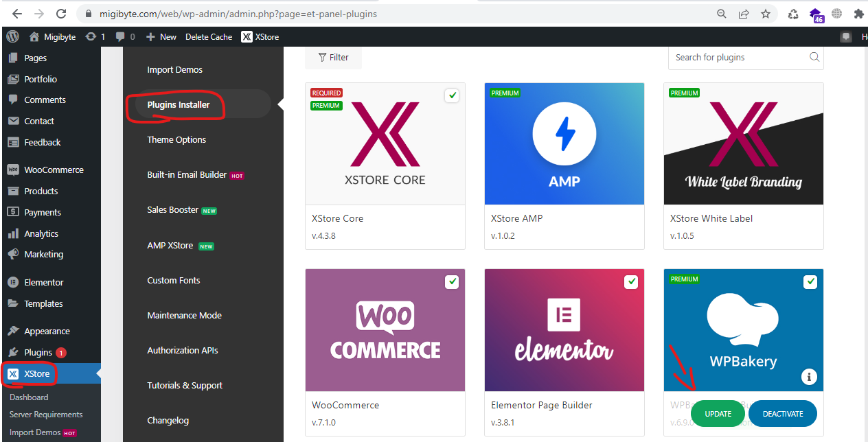The image size is (868, 442).
Task: Bookmark this page with the star icon
Action: click(x=766, y=14)
